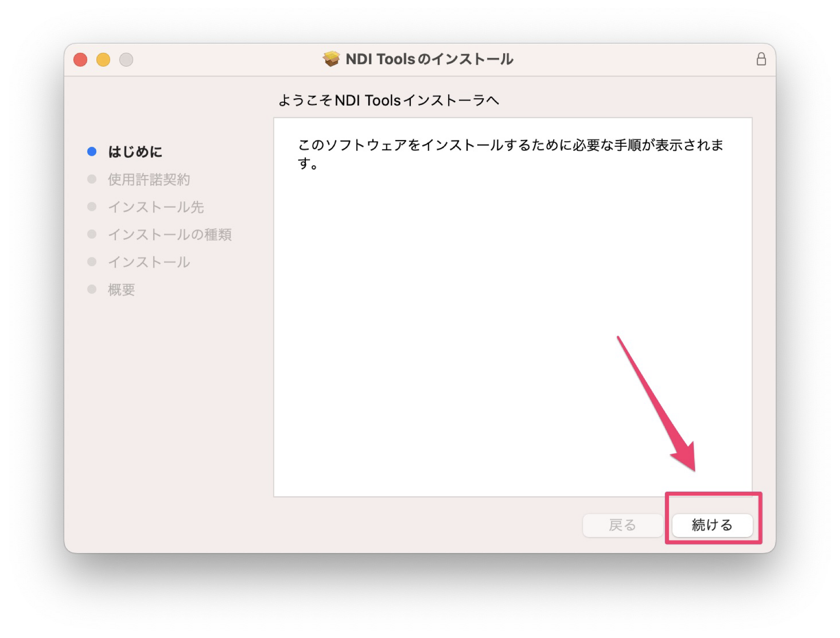The height and width of the screenshot is (638, 840).
Task: Select the はじめに step in sidebar
Action: pos(135,152)
